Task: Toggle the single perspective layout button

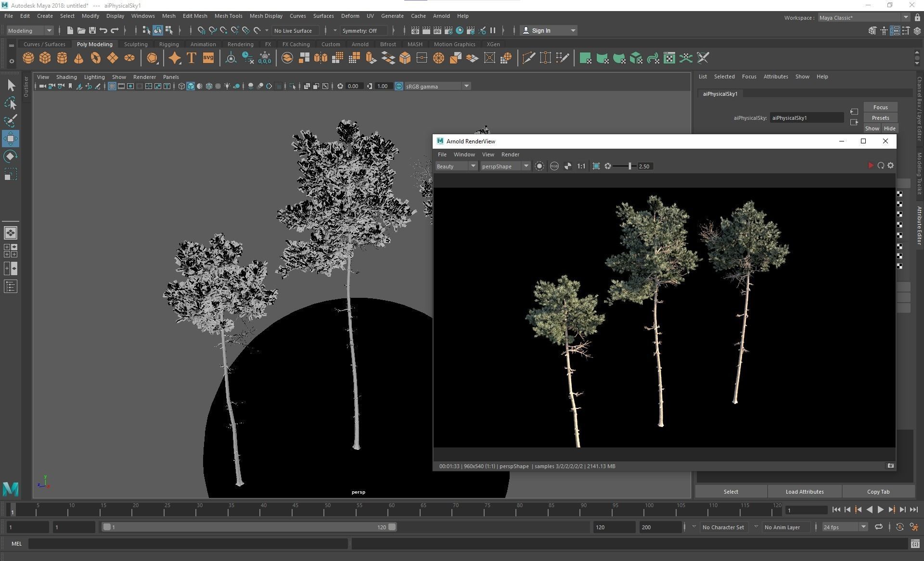Action: click(x=11, y=233)
